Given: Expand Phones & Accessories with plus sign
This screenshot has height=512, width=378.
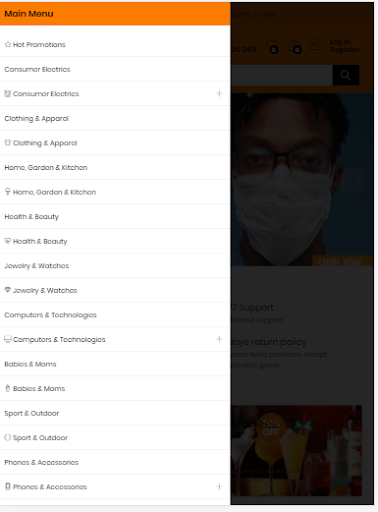Looking at the screenshot, I should tap(219, 486).
